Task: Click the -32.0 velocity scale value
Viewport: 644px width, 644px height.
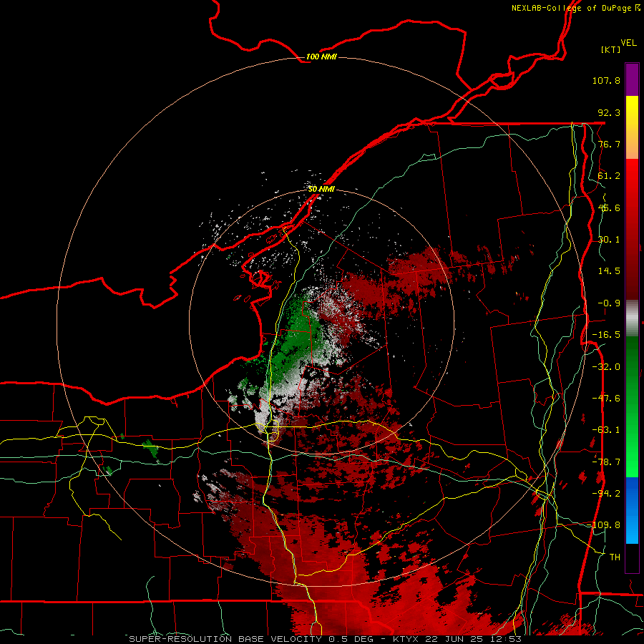Action: (x=606, y=367)
